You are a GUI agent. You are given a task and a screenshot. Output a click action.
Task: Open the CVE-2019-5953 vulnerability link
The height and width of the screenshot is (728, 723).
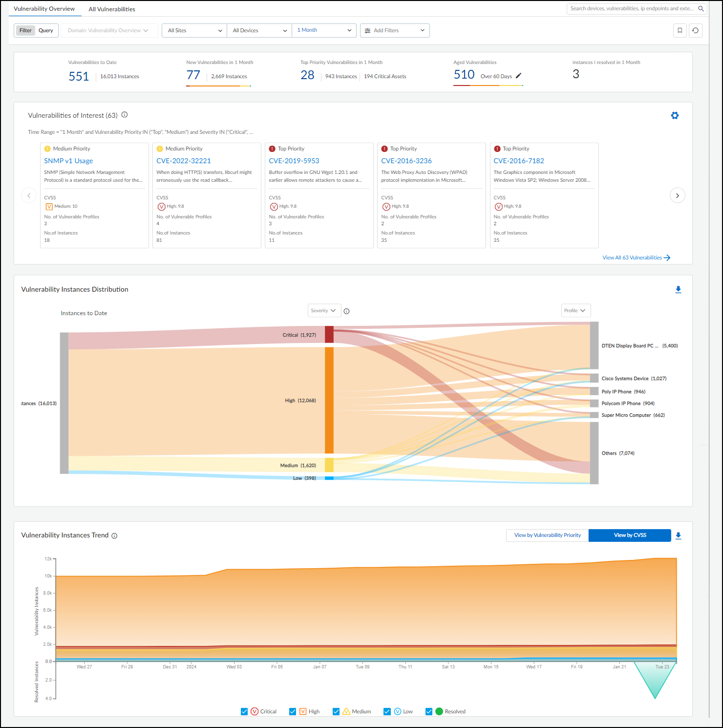point(294,161)
